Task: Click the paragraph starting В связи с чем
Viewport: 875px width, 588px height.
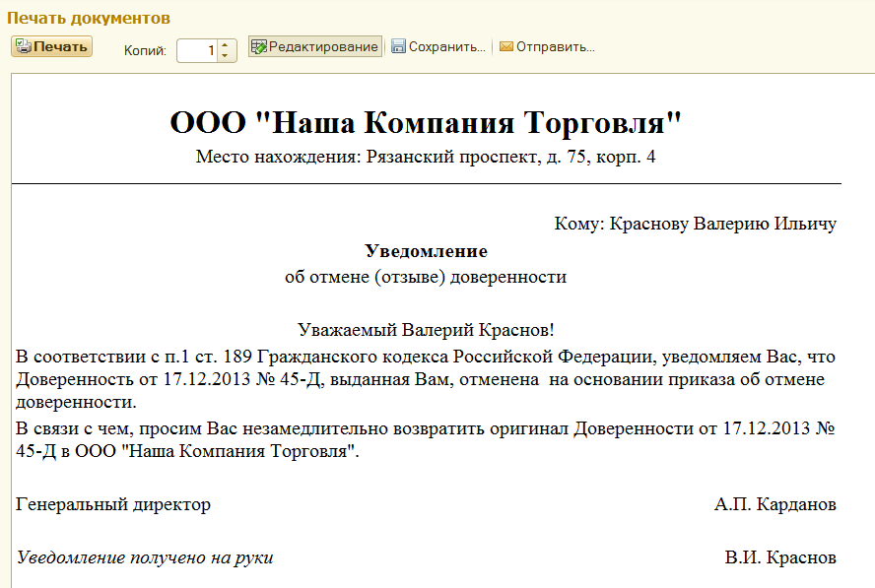Action: [x=426, y=439]
